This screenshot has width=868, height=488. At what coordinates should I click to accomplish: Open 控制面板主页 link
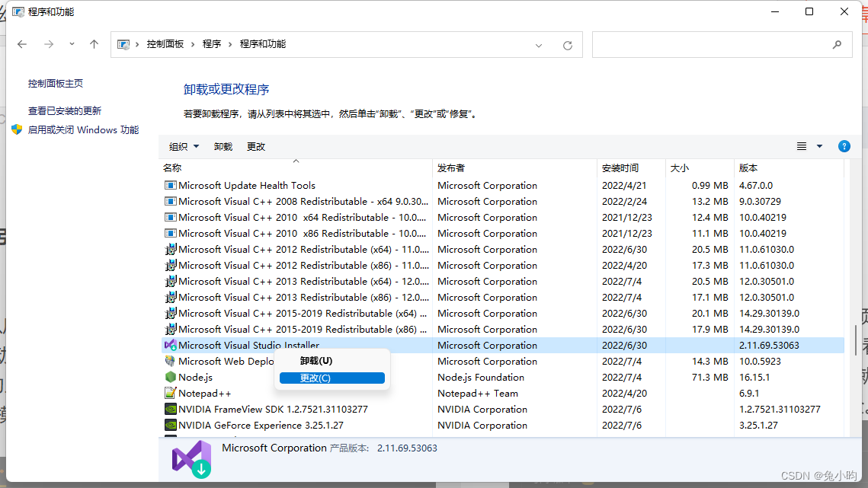click(x=56, y=84)
